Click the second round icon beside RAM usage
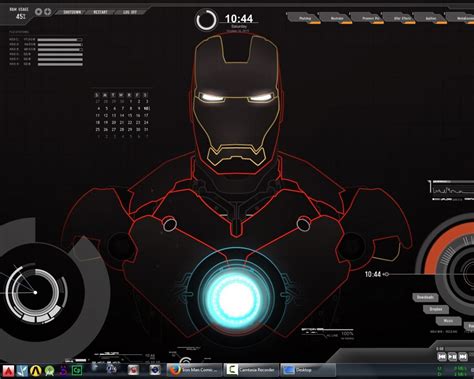Viewport: 474px width, 379px height. pyautogui.click(x=48, y=12)
